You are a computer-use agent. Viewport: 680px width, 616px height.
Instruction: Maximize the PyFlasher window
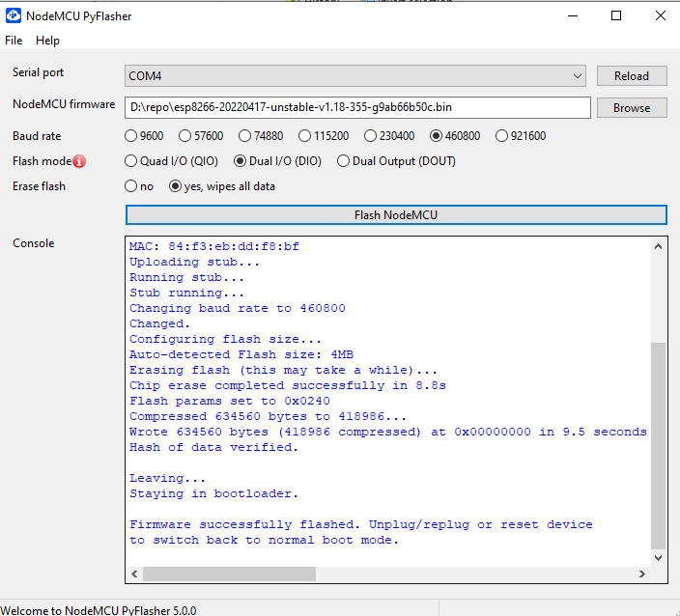(616, 15)
